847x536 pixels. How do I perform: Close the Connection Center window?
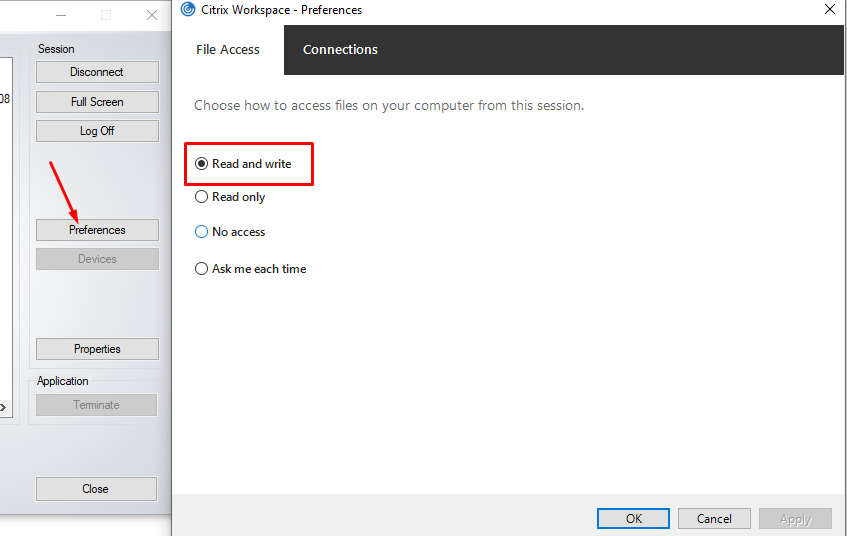(96, 488)
